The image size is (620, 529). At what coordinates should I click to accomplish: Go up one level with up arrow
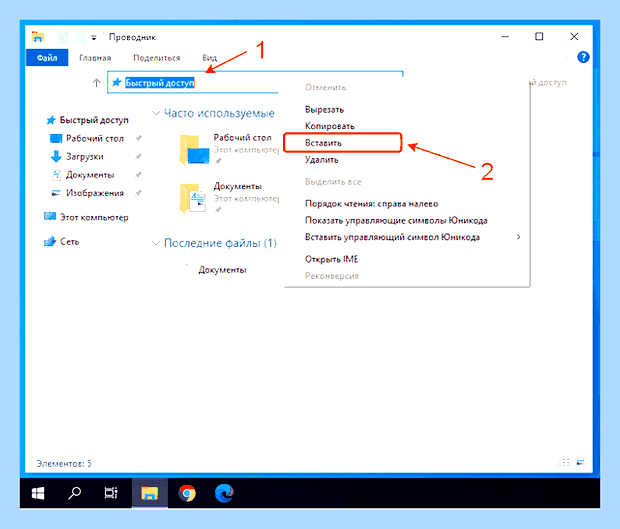point(96,83)
